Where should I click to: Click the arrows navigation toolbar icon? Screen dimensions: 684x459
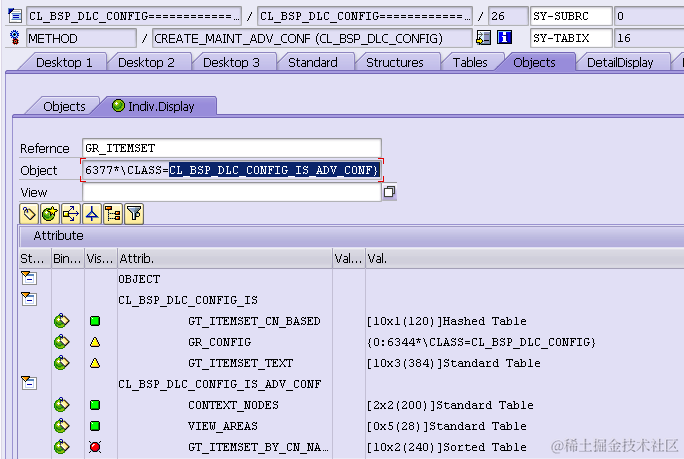pos(71,214)
